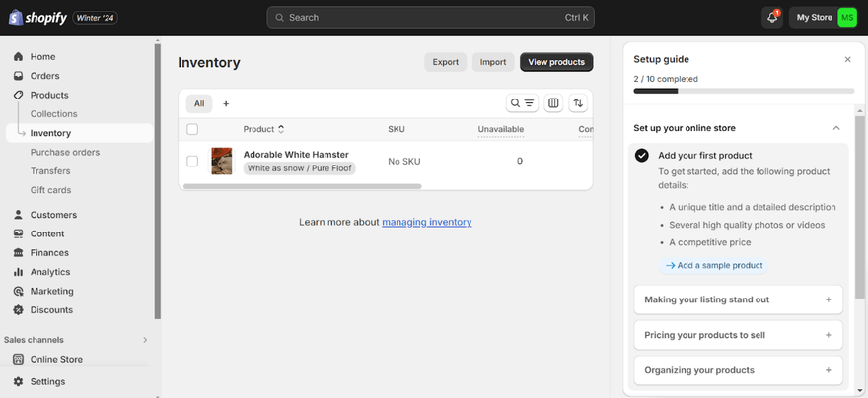Click the Unavailable column header
868x398 pixels.
click(x=501, y=129)
